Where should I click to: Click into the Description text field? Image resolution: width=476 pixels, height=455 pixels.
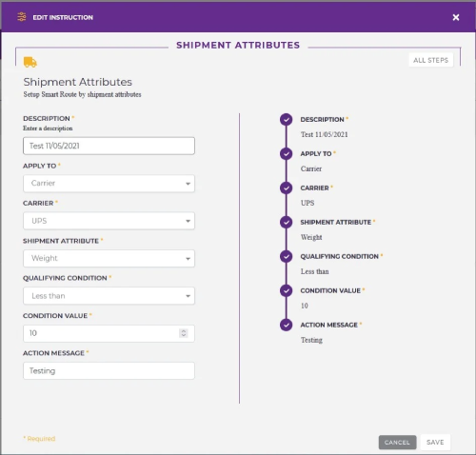(x=109, y=146)
